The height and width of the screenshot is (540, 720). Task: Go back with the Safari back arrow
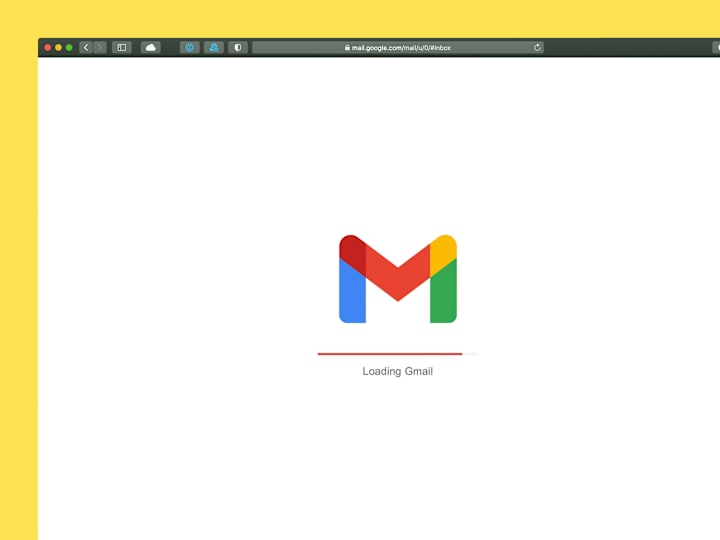tap(86, 47)
